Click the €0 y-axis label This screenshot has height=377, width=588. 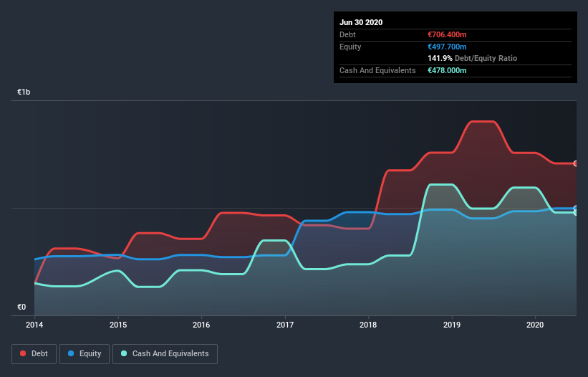point(21,307)
